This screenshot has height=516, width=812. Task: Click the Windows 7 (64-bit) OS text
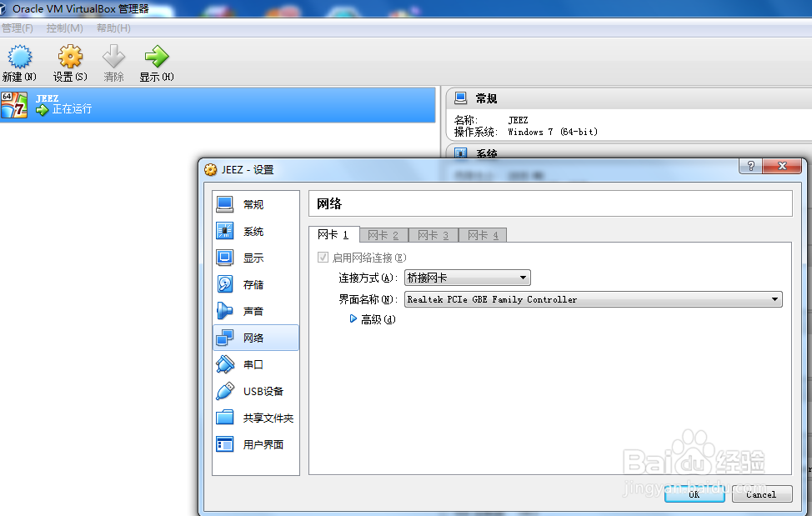pos(553,132)
